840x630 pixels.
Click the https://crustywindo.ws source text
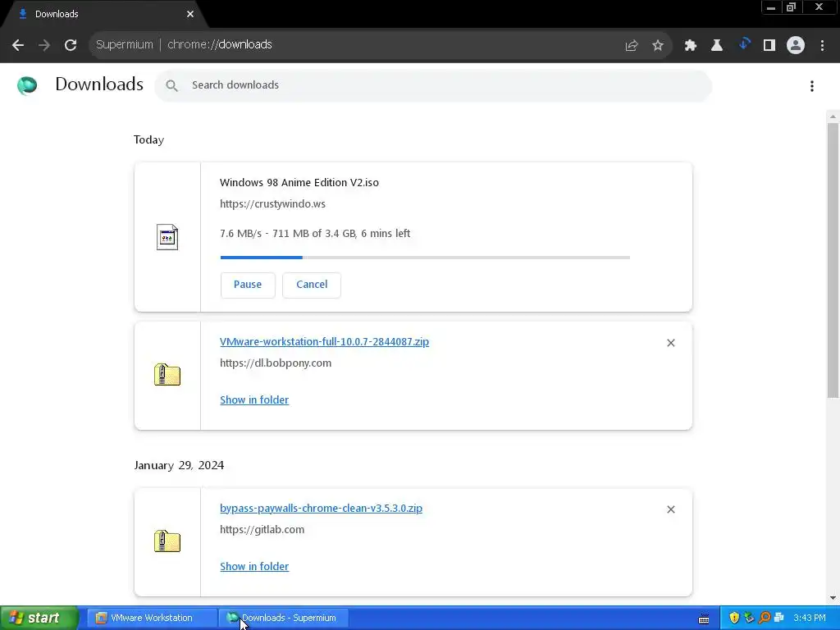pyautogui.click(x=272, y=204)
